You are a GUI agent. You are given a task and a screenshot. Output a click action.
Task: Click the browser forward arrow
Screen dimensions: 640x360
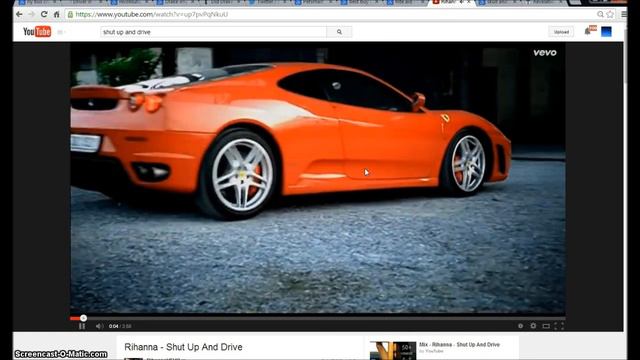tap(31, 14)
